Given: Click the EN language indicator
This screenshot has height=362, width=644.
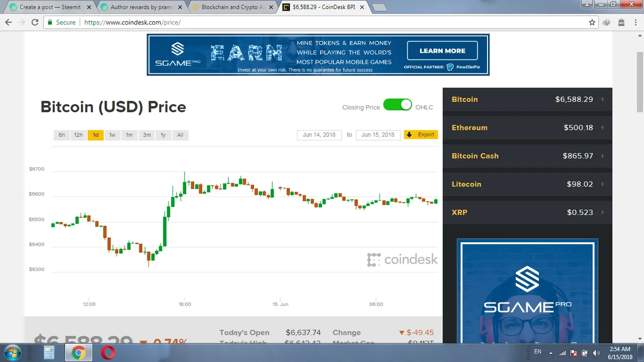Looking at the screenshot, I should tap(538, 351).
